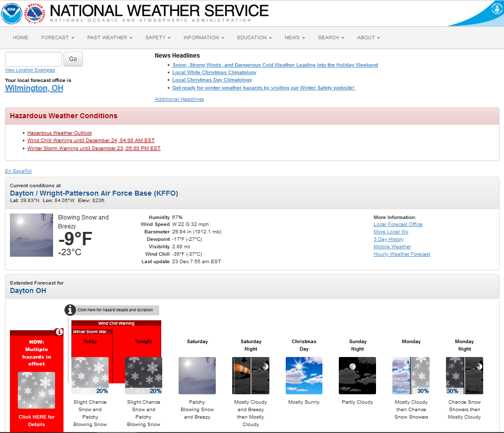Open the Snow, Strong Winds, Dangerous Cold headline
The image size is (504, 433).
point(275,65)
